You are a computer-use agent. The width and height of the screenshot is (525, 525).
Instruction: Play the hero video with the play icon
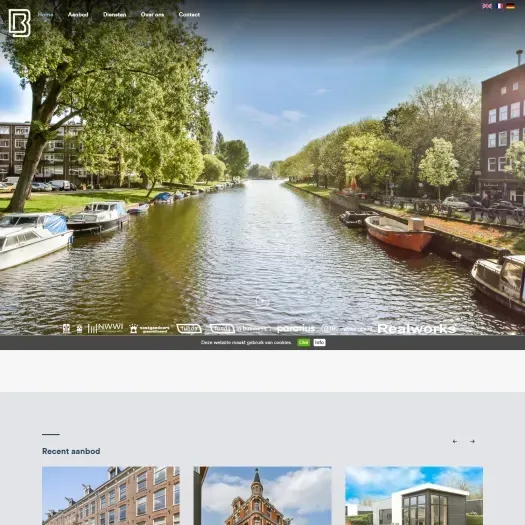pyautogui.click(x=262, y=301)
